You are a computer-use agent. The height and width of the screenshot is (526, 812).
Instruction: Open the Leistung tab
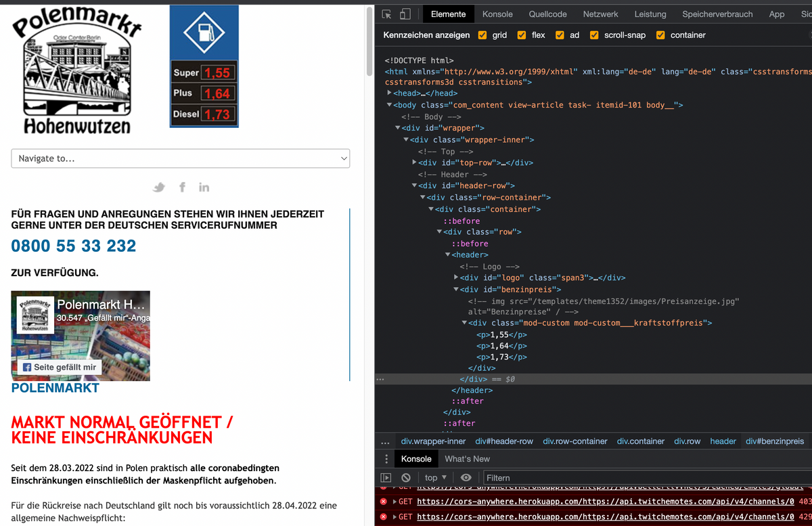point(650,14)
